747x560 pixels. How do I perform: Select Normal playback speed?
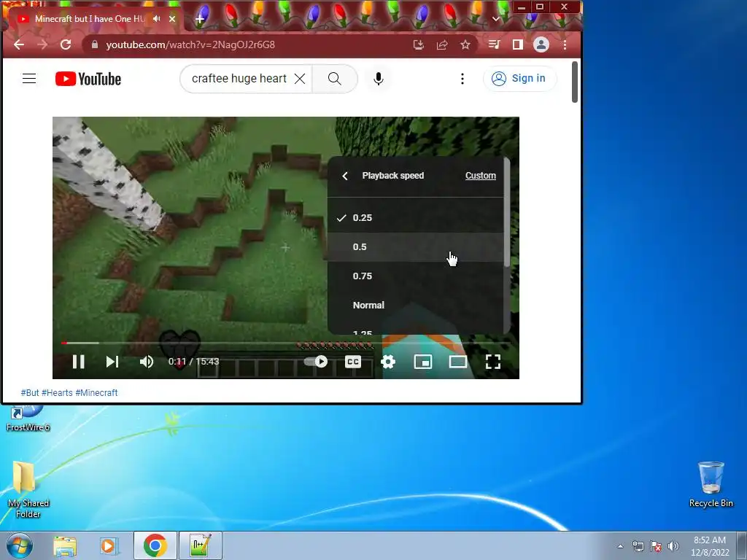coord(416,306)
